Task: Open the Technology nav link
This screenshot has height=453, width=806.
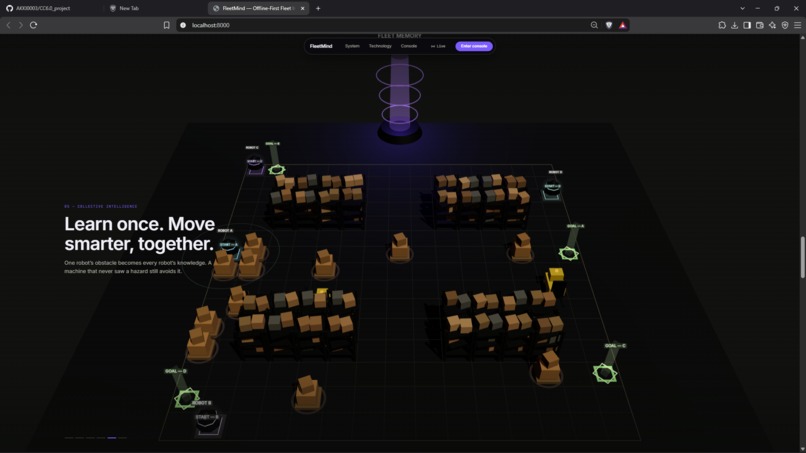Action: click(380, 46)
